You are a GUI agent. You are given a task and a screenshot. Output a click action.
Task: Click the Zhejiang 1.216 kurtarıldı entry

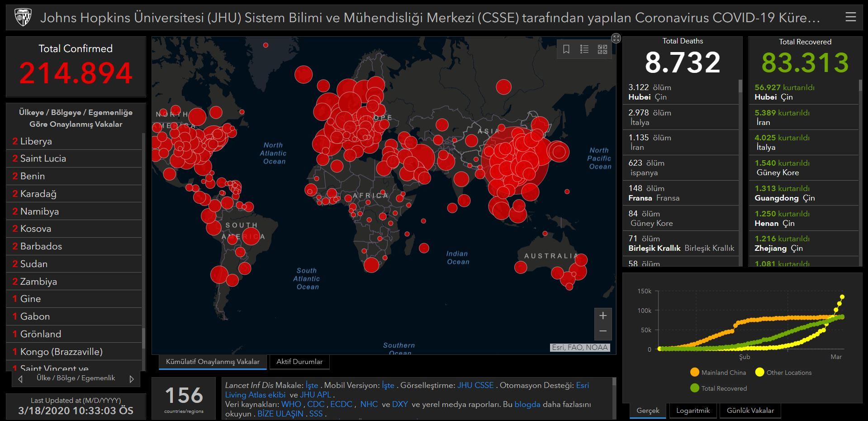(x=804, y=243)
